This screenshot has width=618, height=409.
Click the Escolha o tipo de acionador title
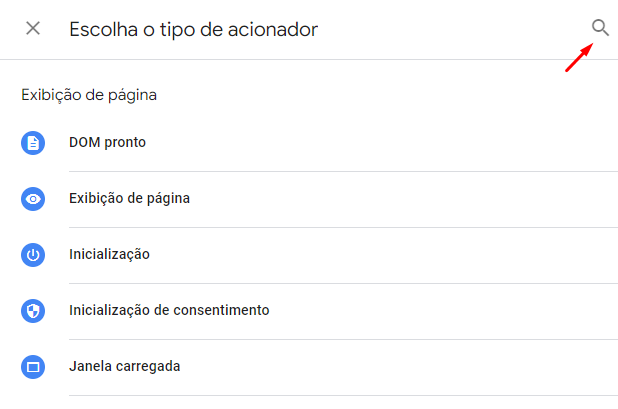tap(194, 30)
